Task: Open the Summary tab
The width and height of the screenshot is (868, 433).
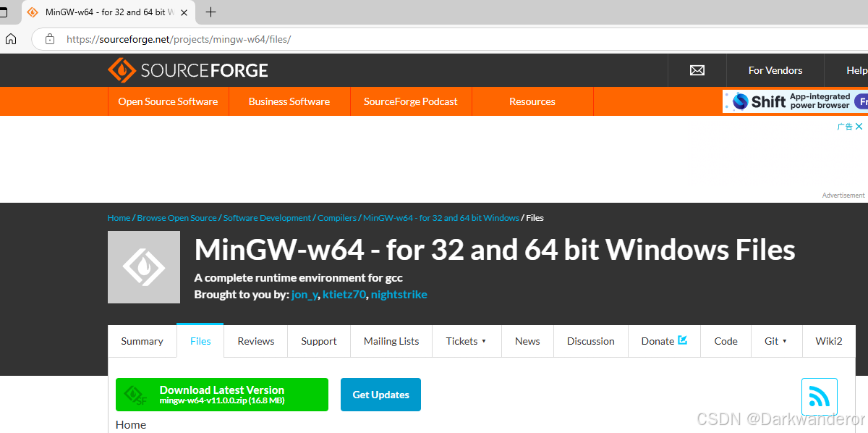Action: [142, 341]
